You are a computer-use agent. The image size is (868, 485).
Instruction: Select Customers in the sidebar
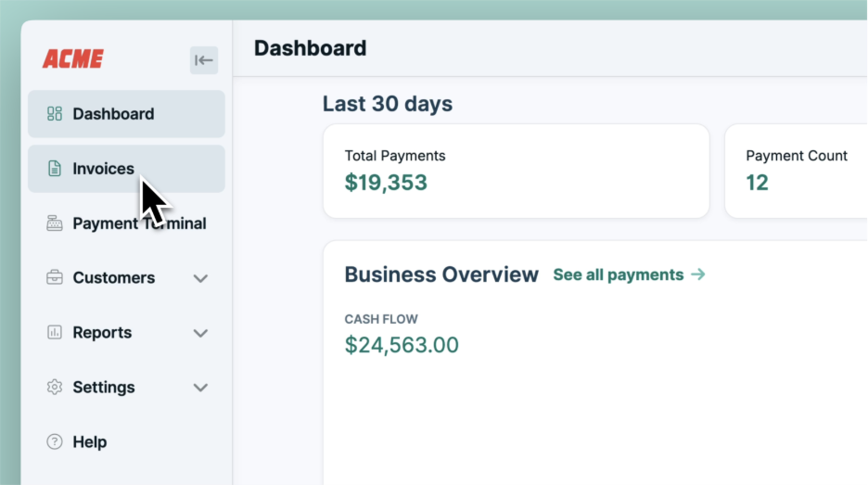coord(126,277)
